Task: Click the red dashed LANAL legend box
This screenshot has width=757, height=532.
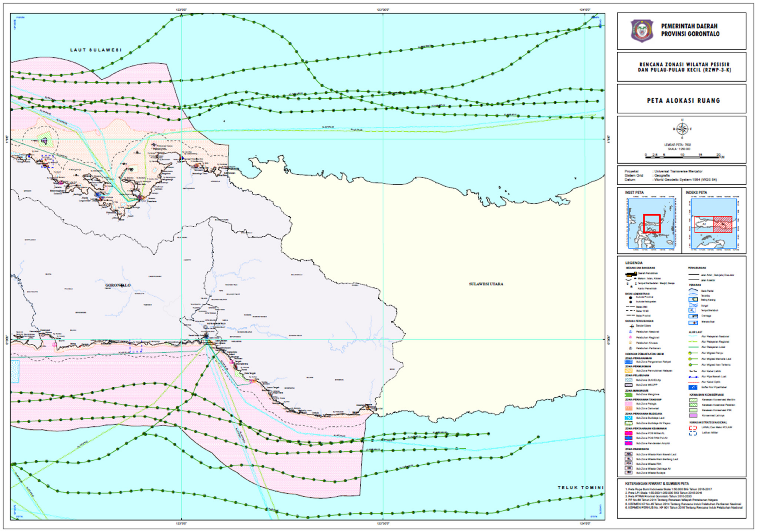Action: pyautogui.click(x=693, y=428)
